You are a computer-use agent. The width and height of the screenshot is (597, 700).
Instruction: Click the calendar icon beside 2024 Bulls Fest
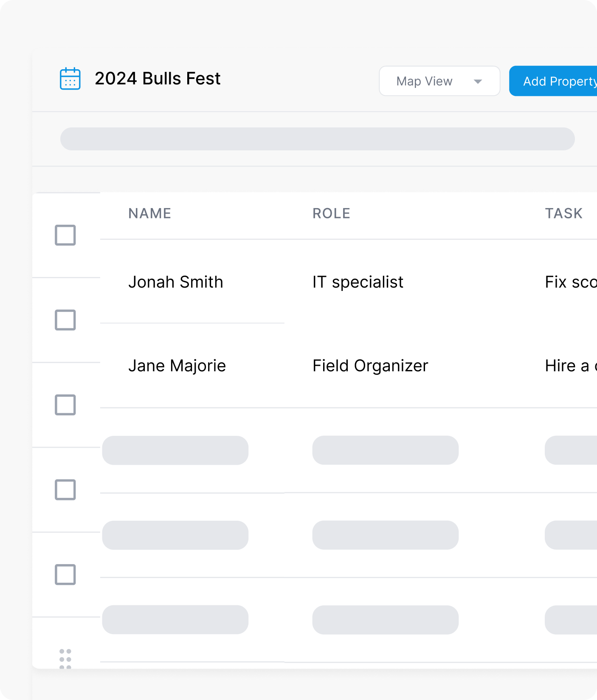(70, 79)
